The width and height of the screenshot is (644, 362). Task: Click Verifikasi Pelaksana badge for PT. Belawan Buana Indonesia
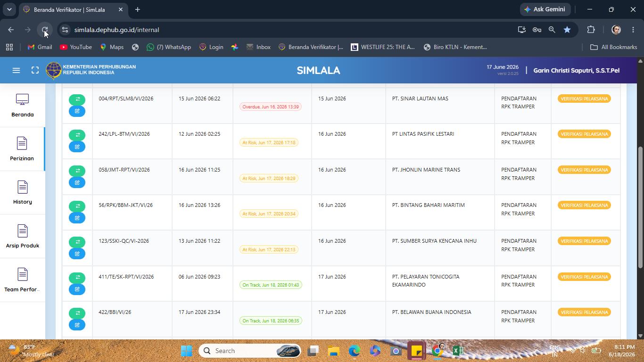click(x=584, y=312)
